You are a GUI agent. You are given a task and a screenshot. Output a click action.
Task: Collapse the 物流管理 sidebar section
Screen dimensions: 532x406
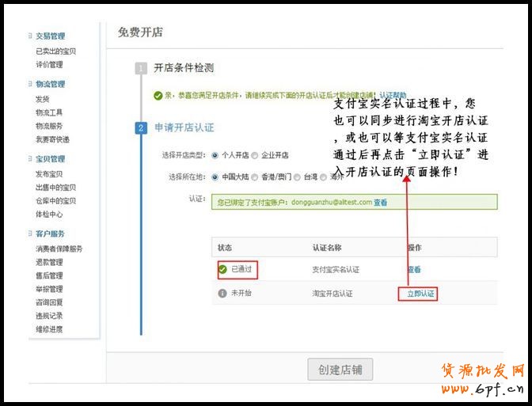50,85
